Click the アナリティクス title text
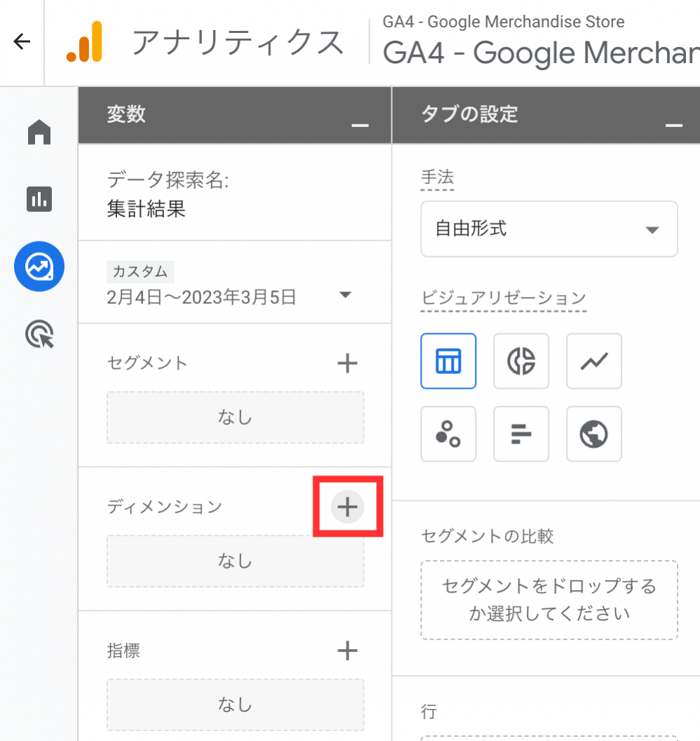The image size is (700, 741). (238, 41)
